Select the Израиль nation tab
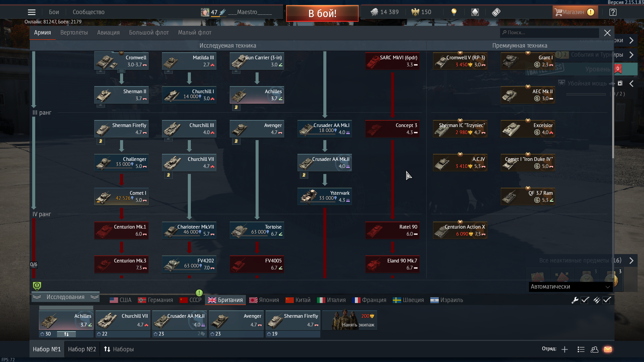The height and width of the screenshot is (362, 644). [x=446, y=300]
